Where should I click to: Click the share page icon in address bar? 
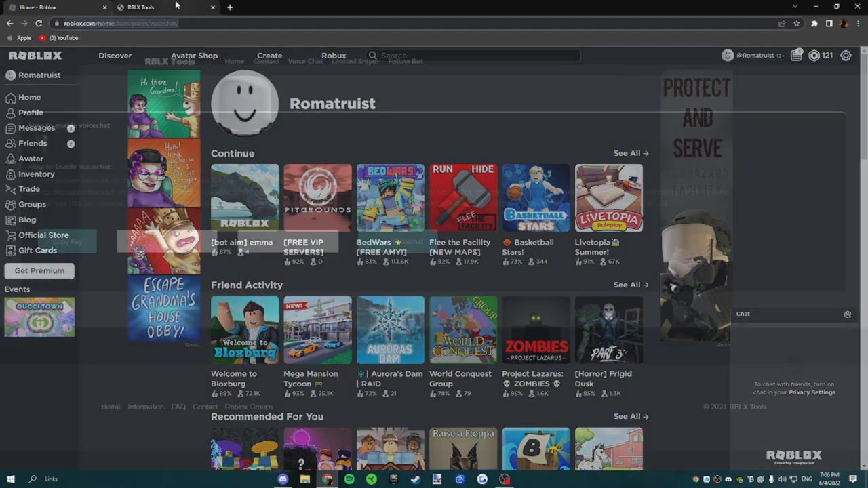(782, 23)
